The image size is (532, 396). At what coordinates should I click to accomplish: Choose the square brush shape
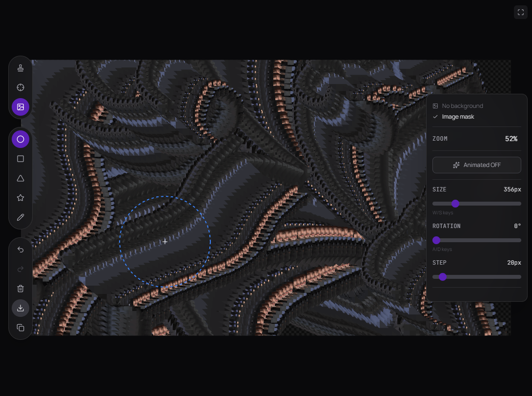pos(20,159)
